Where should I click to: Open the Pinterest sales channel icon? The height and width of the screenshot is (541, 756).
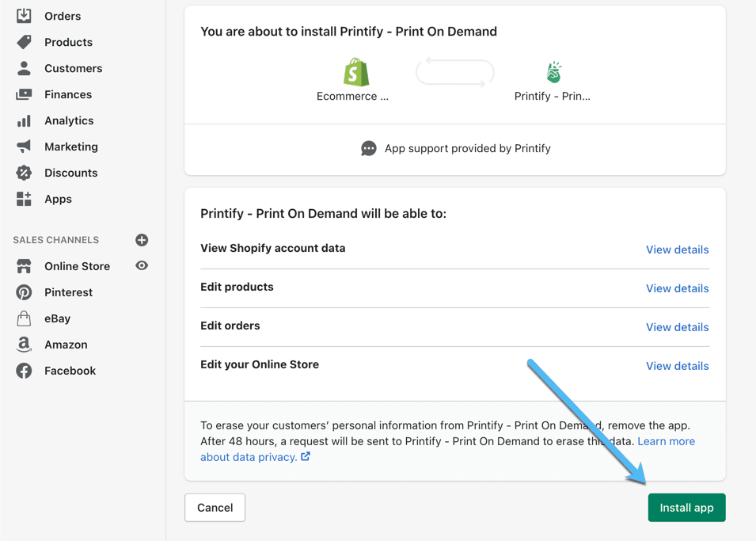24,292
